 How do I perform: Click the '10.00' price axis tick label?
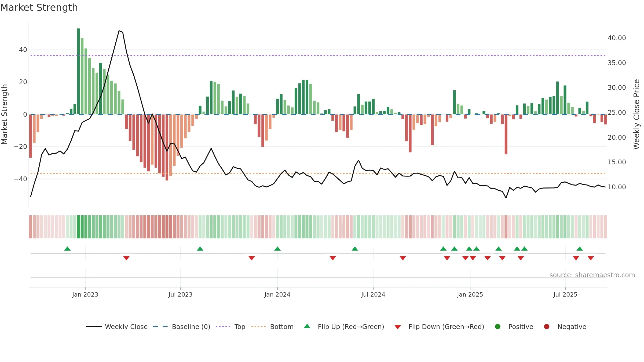point(617,187)
